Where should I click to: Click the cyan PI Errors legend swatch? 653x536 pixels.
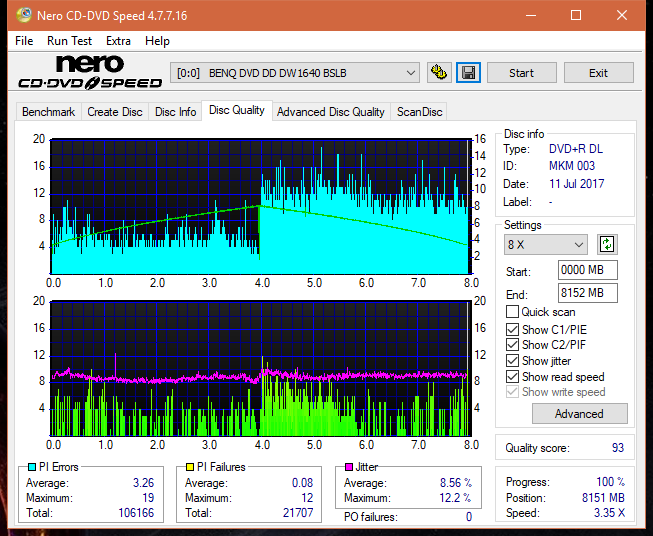tap(32, 467)
